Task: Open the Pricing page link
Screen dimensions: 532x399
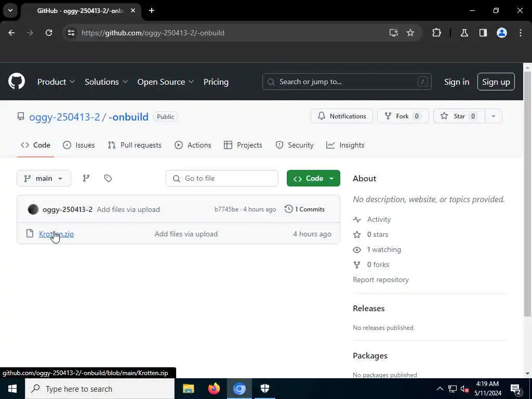Action: [216, 82]
